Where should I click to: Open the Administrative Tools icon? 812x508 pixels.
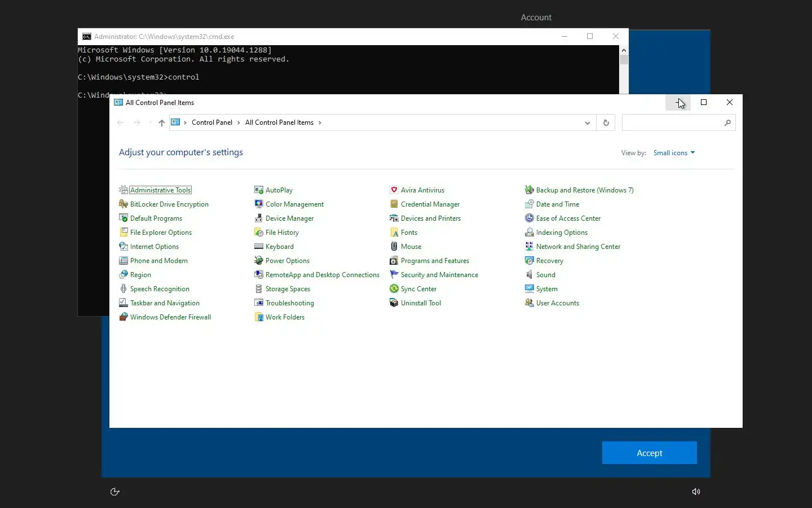(x=123, y=190)
